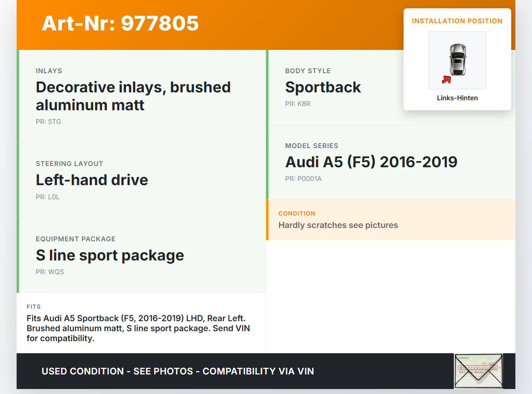The image size is (532, 394).
Task: Click the Left-hand drive value
Action: [92, 180]
